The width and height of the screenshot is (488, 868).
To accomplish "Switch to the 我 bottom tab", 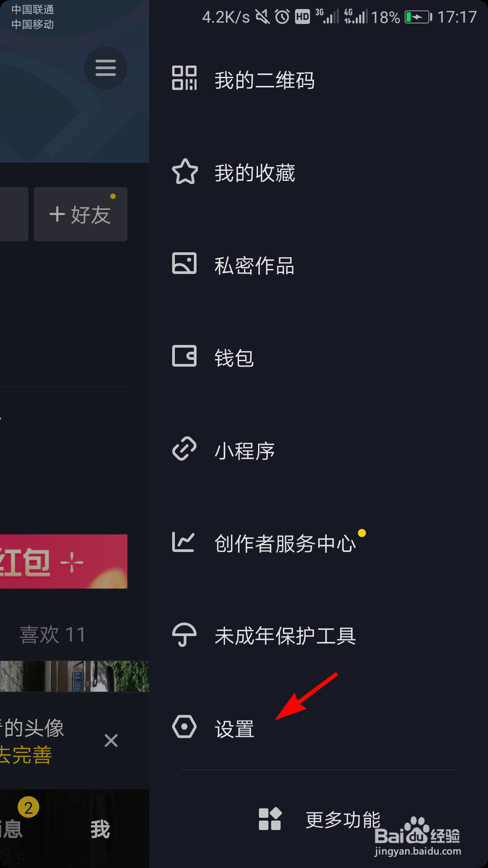I will click(x=100, y=829).
